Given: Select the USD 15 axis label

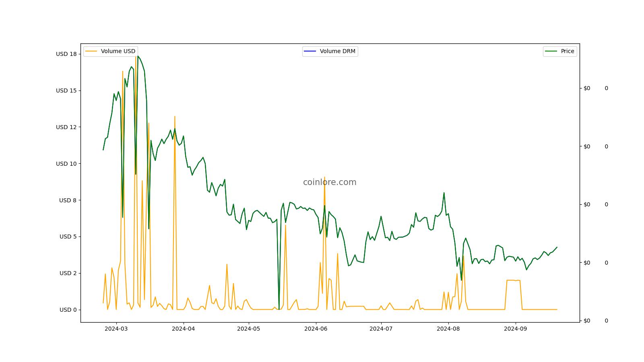Looking at the screenshot, I should [66, 90].
